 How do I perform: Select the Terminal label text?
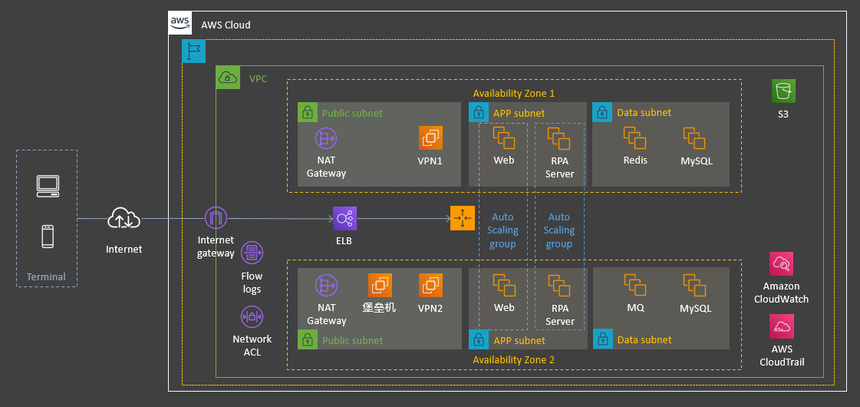pos(47,277)
